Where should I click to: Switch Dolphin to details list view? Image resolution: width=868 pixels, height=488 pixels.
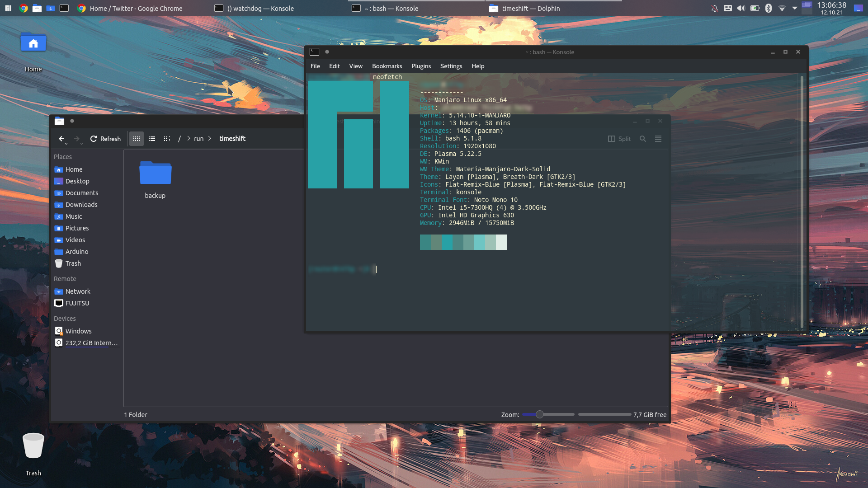[x=152, y=139]
